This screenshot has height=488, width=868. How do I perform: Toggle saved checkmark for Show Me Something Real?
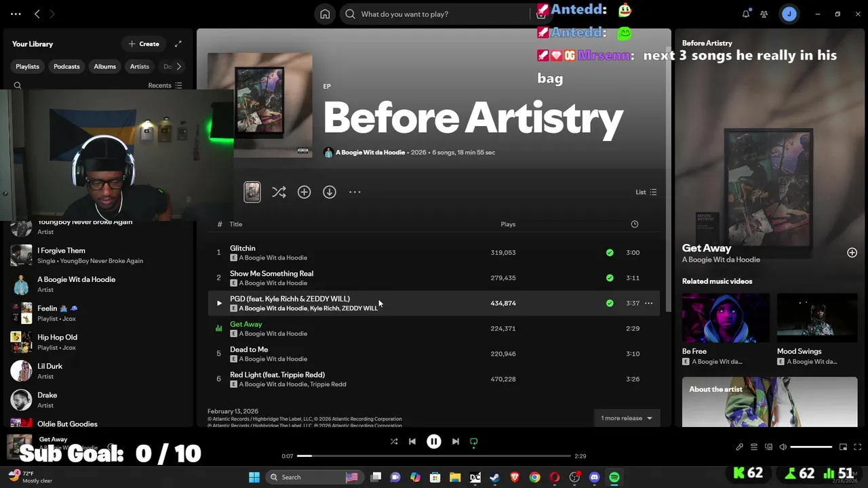[610, 278]
